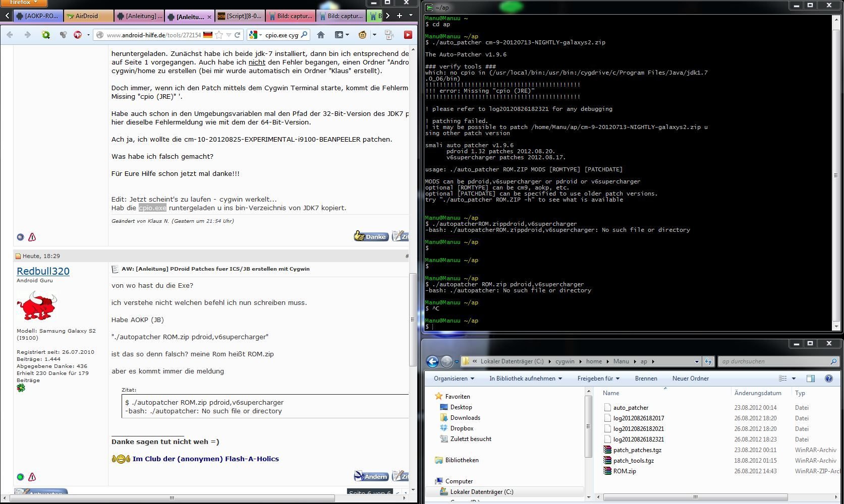
Task: Click the Ändern button on Redbull320's post
Action: tap(371, 476)
